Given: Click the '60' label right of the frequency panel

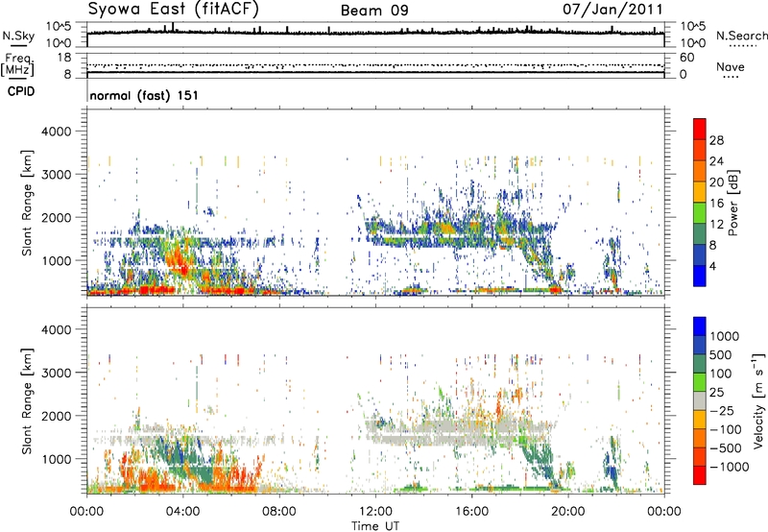Looking at the screenshot, I should click(686, 58).
